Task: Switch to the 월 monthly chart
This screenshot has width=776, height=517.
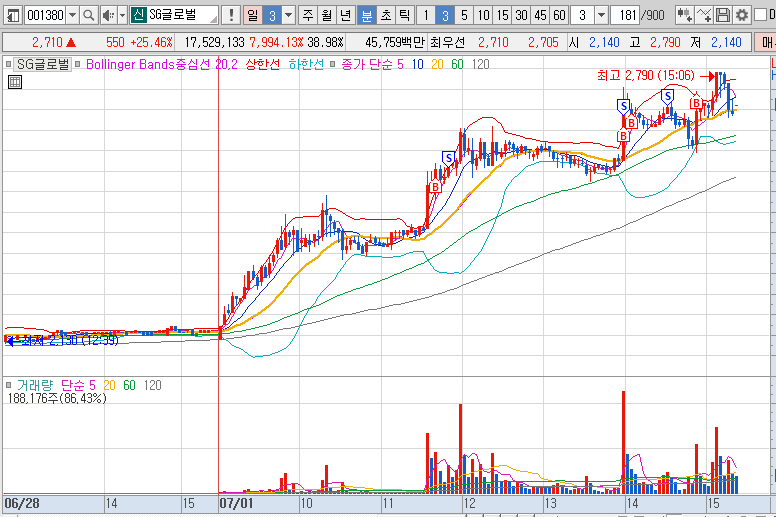Action: (327, 15)
